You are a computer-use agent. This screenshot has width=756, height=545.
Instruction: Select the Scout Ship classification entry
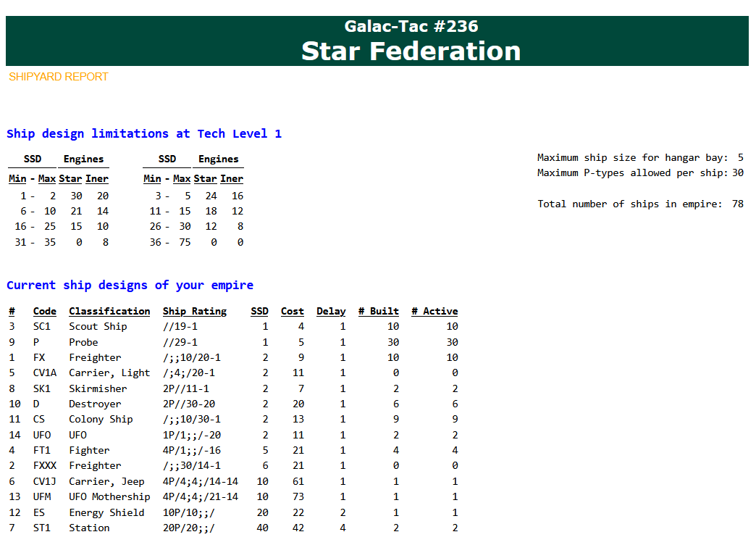click(x=98, y=326)
